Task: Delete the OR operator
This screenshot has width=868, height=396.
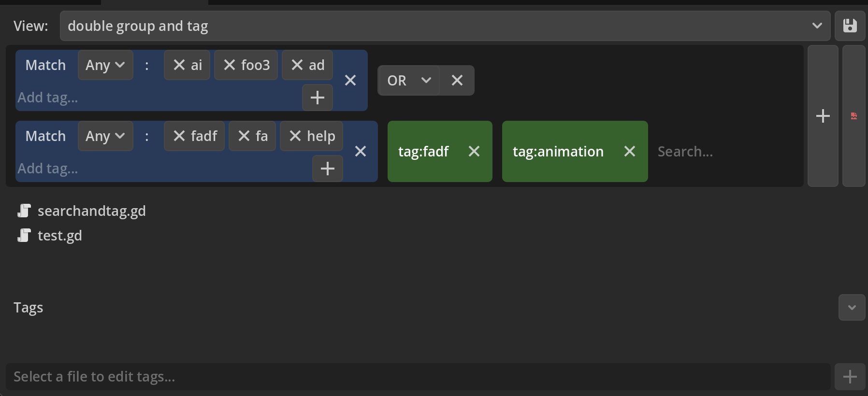Action: coord(457,81)
